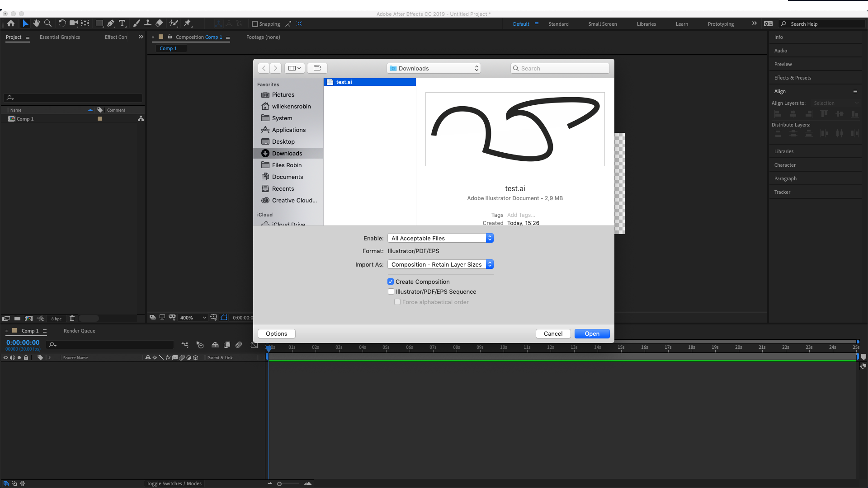
Task: Enable Illustrator/PDF/EPS Sequence checkbox
Action: 391,291
